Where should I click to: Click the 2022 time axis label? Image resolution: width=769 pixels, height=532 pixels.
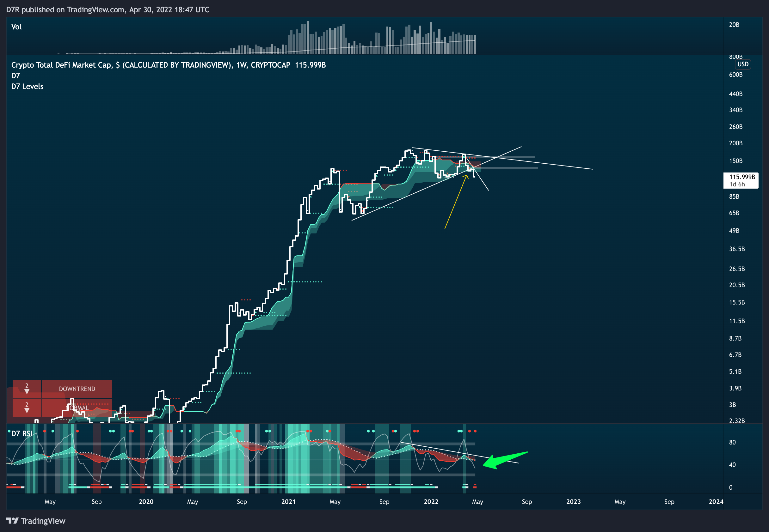click(431, 502)
